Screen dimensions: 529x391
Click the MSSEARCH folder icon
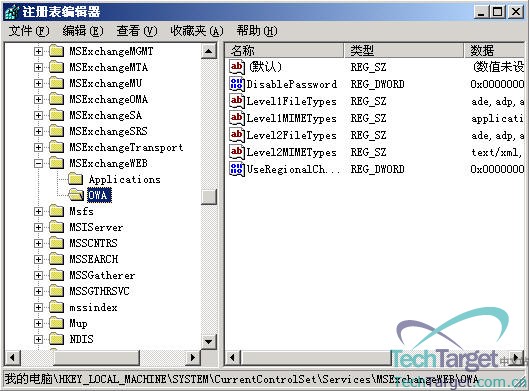click(x=56, y=259)
